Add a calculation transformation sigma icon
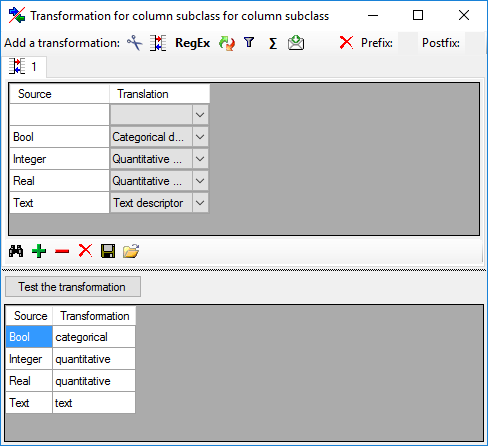This screenshot has height=446, width=488. click(x=273, y=43)
